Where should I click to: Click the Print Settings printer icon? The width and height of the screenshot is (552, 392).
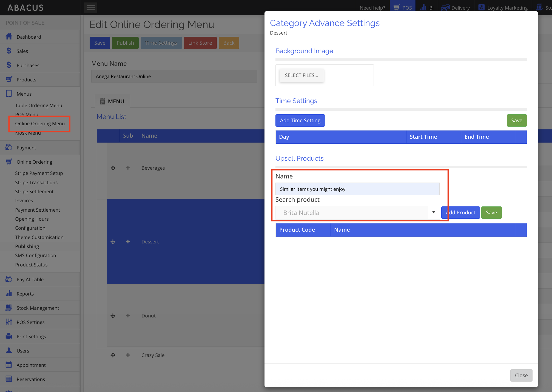pyautogui.click(x=9, y=336)
